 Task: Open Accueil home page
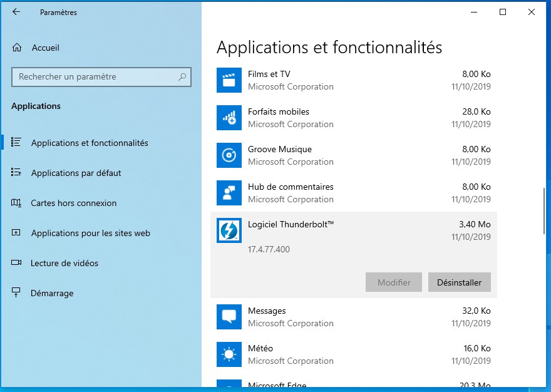point(45,48)
